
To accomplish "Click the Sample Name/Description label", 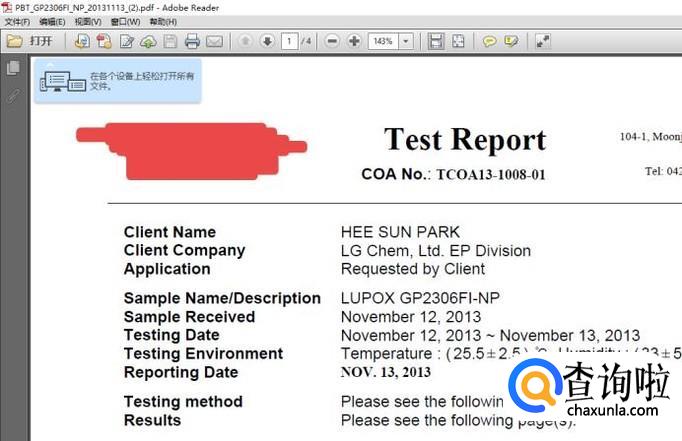I will pos(222,299).
